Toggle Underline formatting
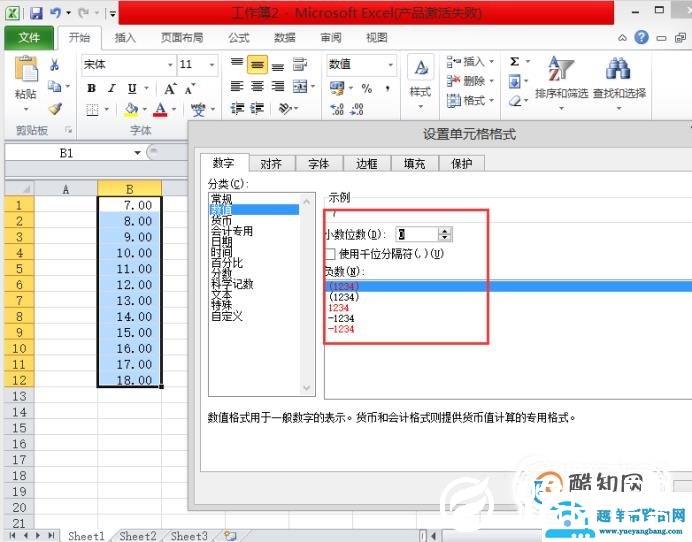Viewport: 692px width, 542px height. coord(132,88)
